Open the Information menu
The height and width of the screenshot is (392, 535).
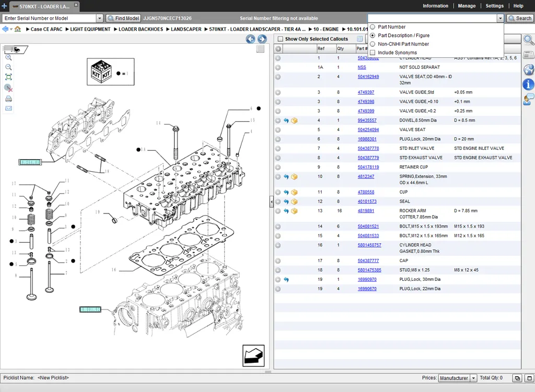tap(435, 6)
